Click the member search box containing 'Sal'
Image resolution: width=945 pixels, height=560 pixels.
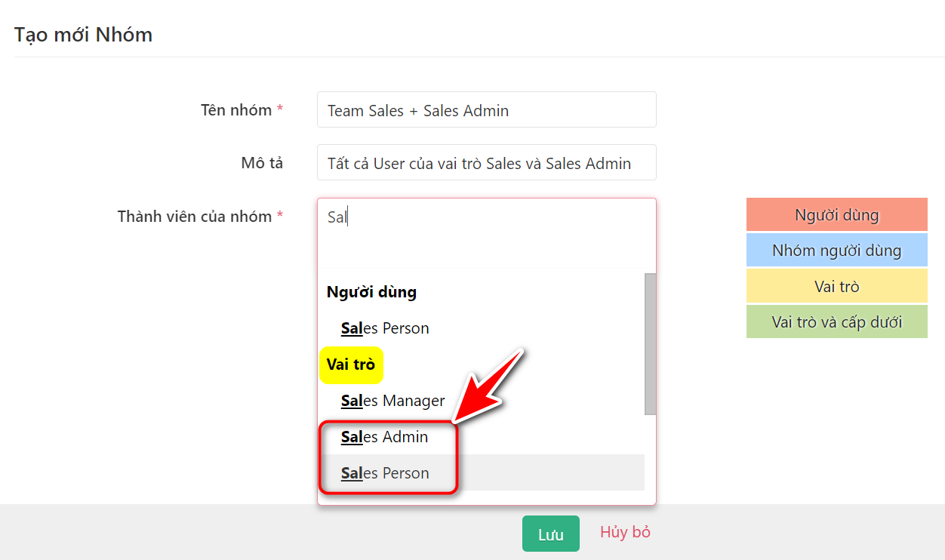[x=486, y=218]
